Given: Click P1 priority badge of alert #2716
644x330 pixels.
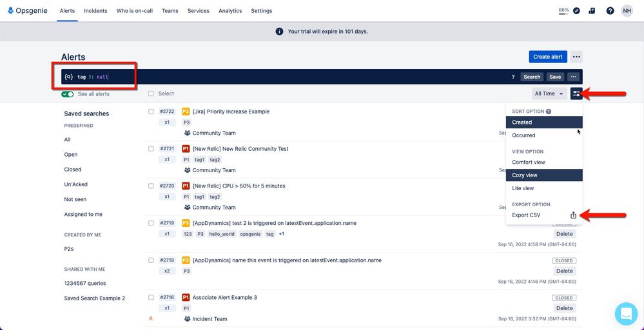Looking at the screenshot, I should click(x=186, y=297).
